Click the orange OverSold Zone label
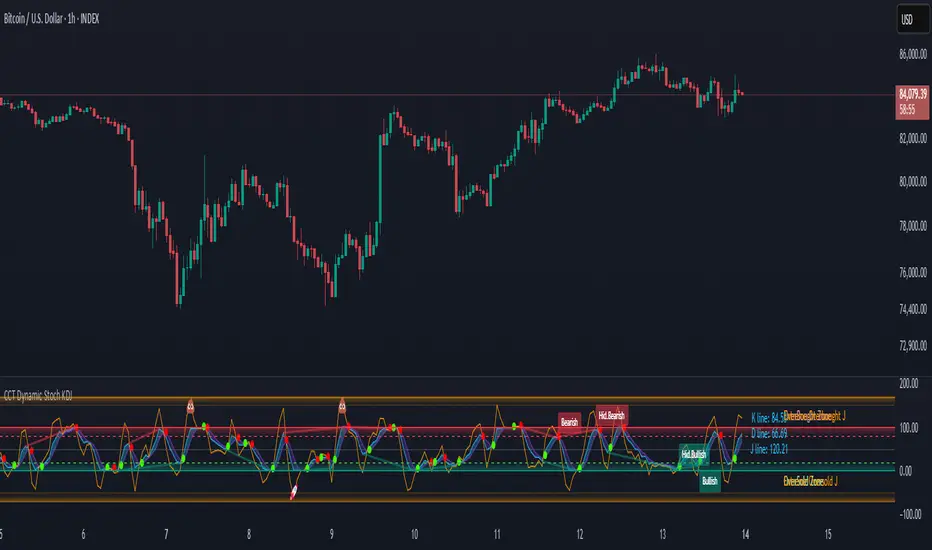932x550 pixels. (810, 481)
